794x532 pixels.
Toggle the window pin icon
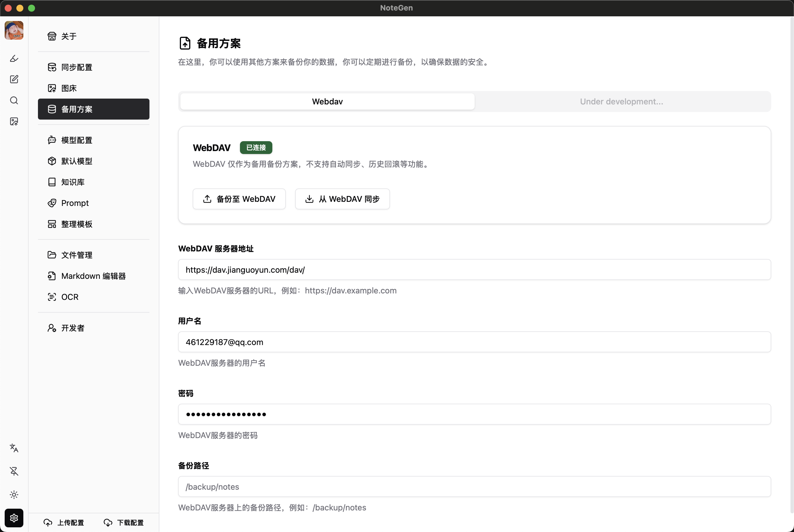(14, 471)
